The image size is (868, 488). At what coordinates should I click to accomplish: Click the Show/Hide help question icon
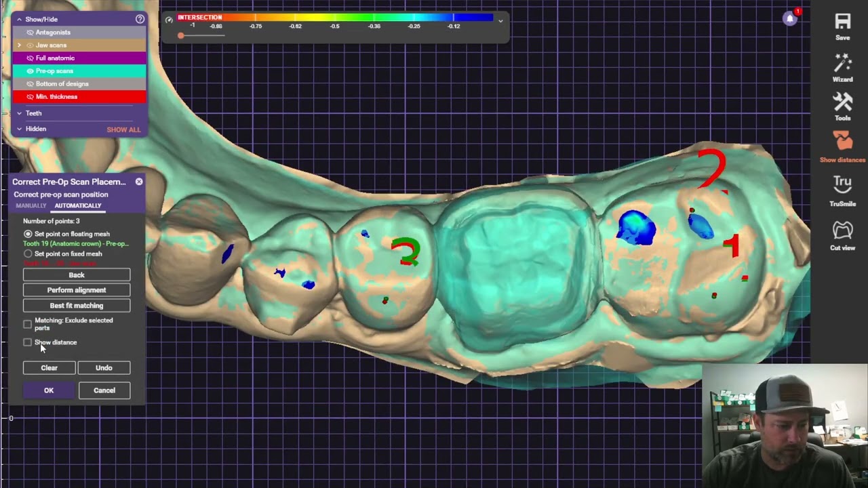click(x=140, y=19)
